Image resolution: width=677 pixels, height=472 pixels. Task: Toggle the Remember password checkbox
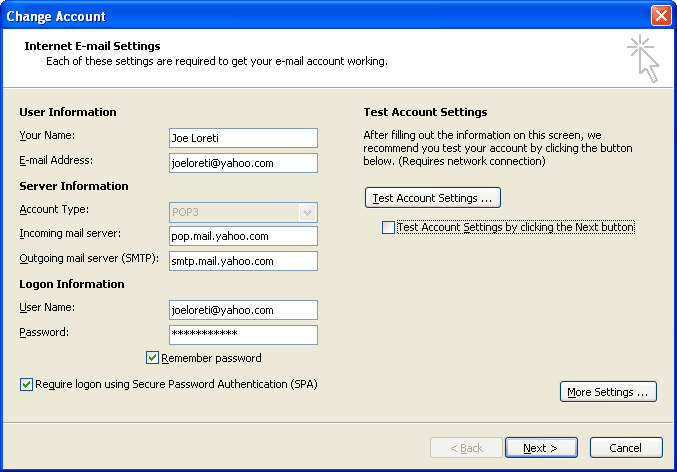pos(153,358)
